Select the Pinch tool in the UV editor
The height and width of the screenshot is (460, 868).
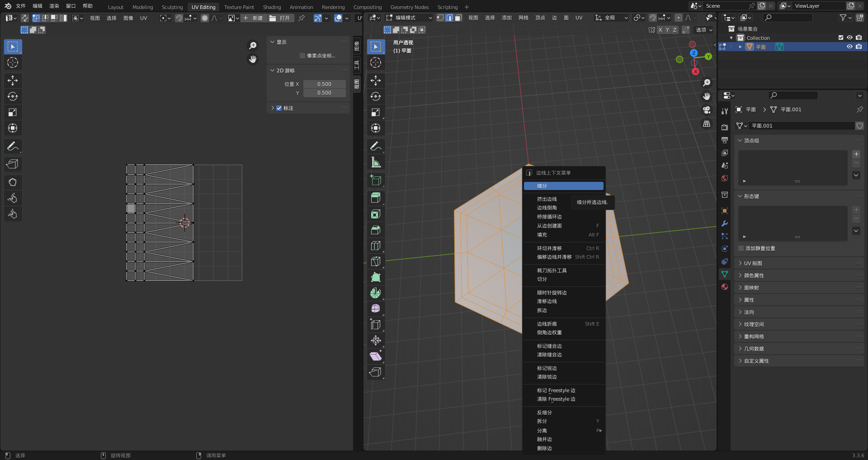(x=13, y=214)
